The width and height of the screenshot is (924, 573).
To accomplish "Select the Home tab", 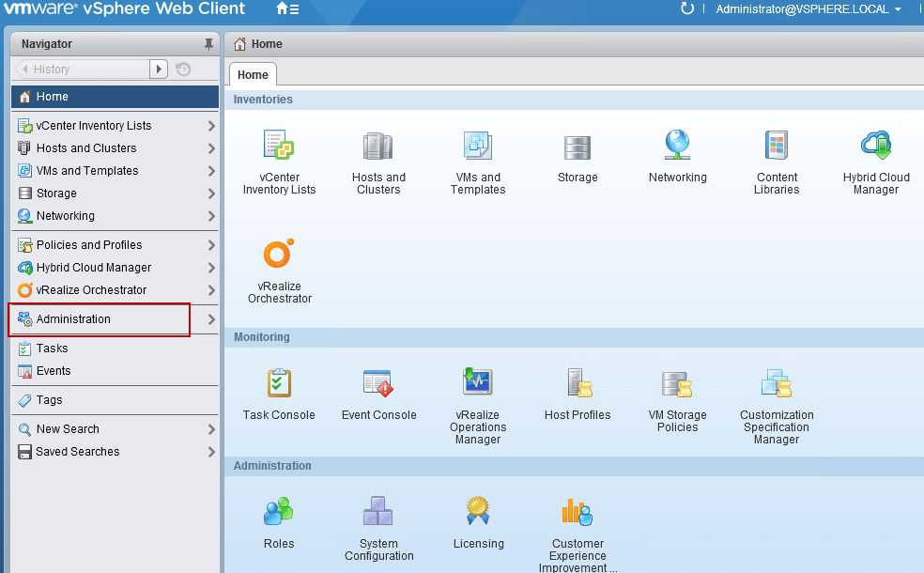I will tap(253, 75).
